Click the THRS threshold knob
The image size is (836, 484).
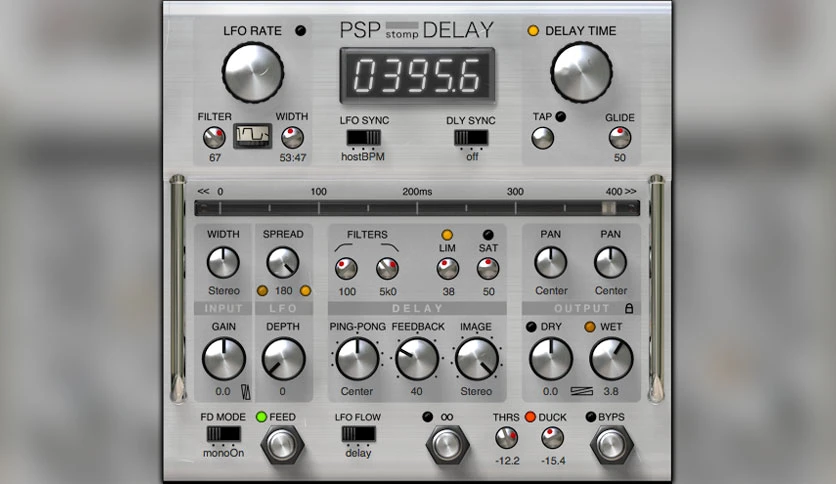tap(507, 438)
